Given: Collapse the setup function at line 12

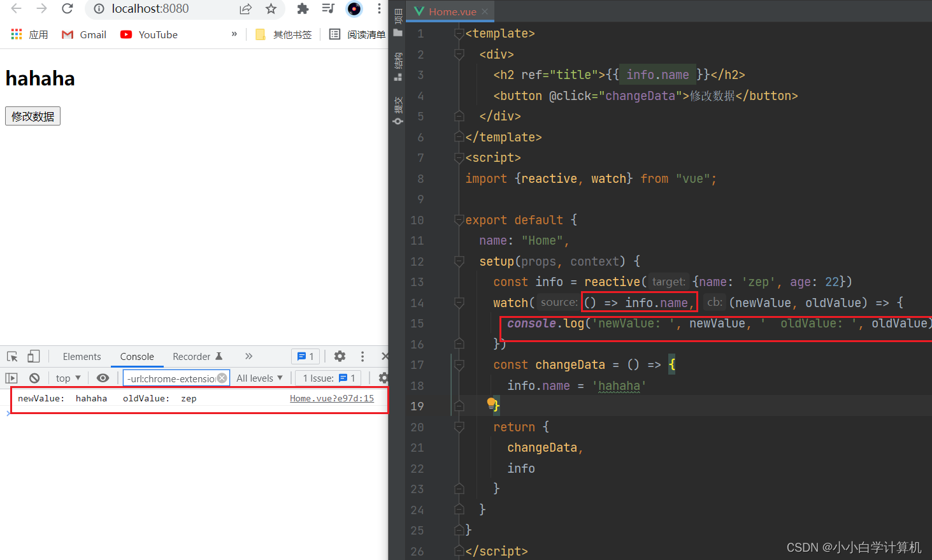Looking at the screenshot, I should [x=459, y=261].
